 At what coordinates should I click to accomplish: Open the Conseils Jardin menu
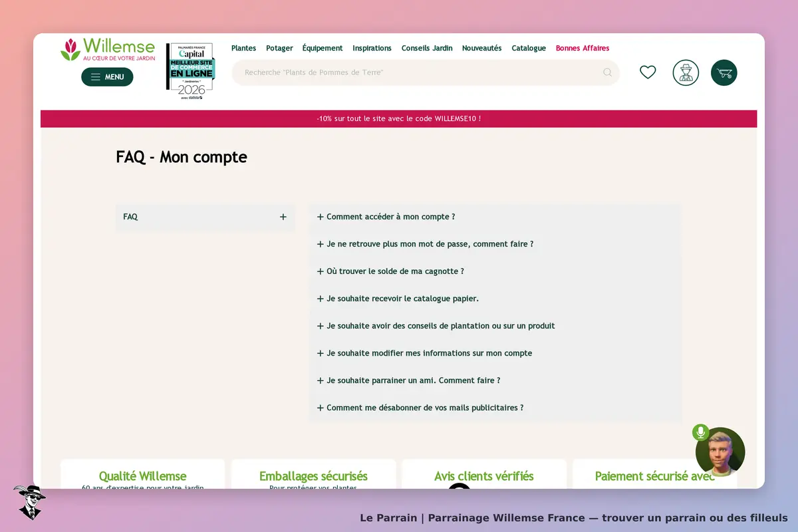tap(427, 48)
